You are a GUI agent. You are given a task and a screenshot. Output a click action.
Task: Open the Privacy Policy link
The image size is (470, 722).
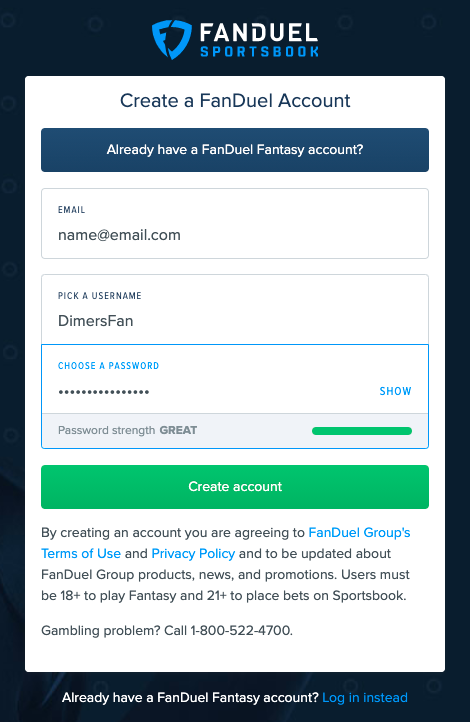pyautogui.click(x=193, y=553)
